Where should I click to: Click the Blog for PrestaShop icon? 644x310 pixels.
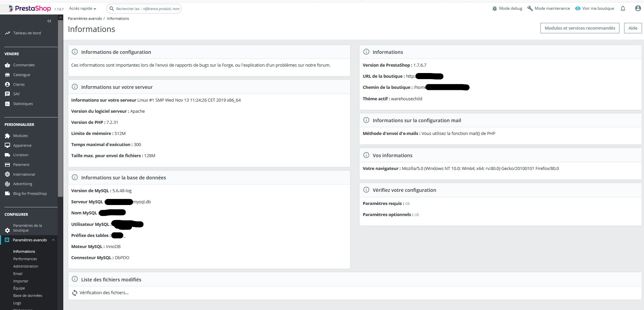click(7, 194)
